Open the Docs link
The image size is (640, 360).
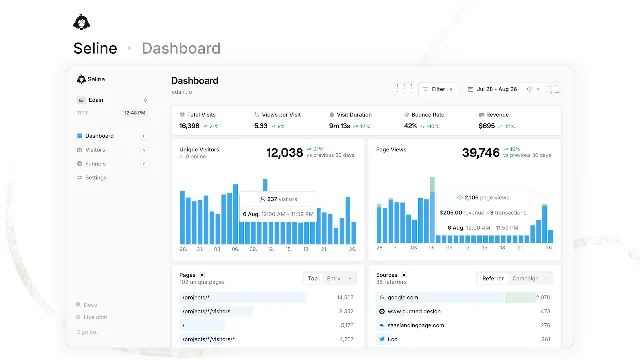pyautogui.click(x=90, y=304)
